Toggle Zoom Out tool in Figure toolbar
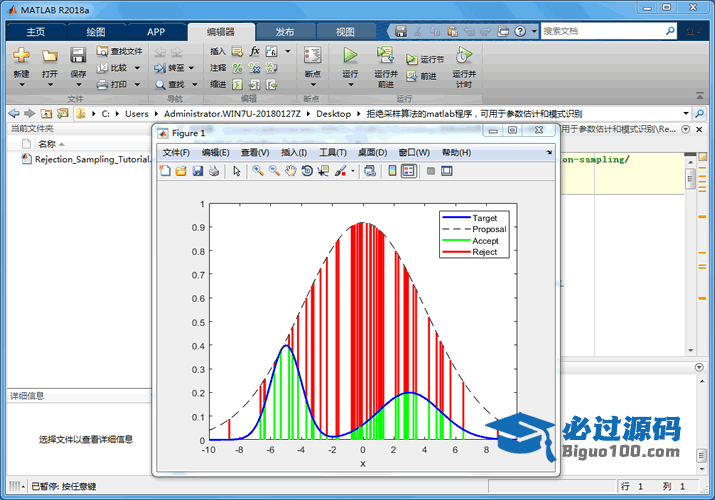This screenshot has height=500, width=715. (274, 171)
